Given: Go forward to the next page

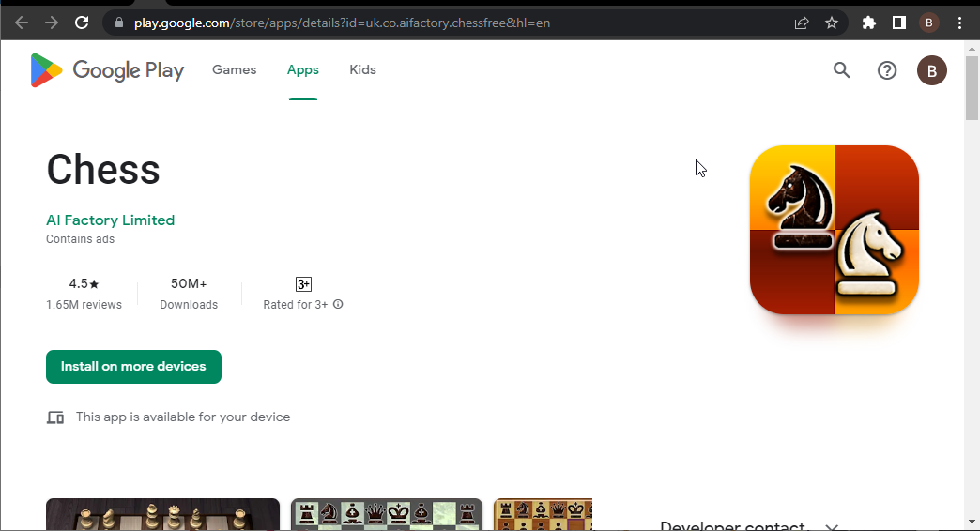Looking at the screenshot, I should tap(52, 23).
